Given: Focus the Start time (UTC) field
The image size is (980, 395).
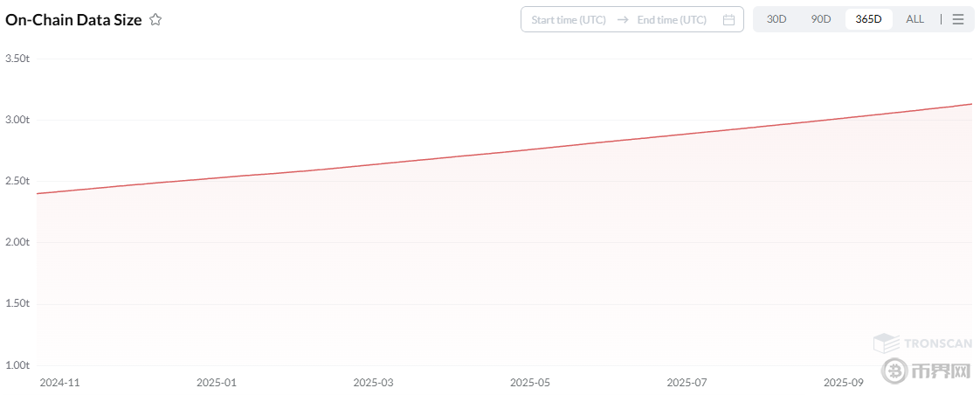Looking at the screenshot, I should (569, 20).
